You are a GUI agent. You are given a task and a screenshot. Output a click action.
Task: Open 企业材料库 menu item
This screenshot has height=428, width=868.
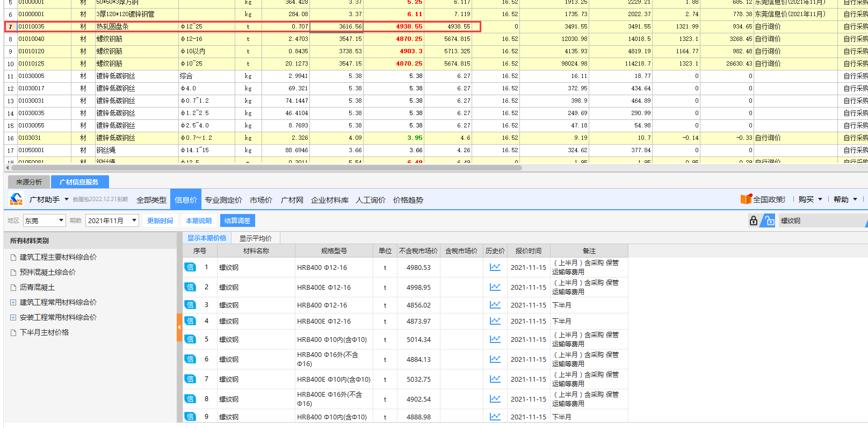330,200
